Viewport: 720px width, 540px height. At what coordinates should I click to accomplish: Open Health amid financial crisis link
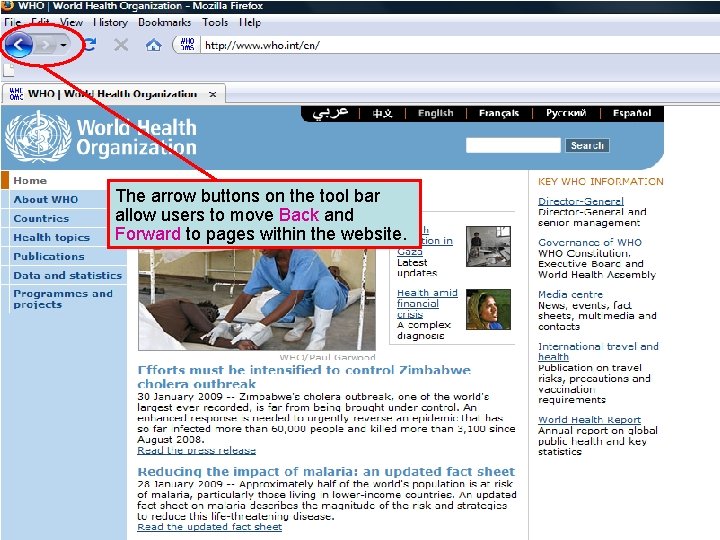pyautogui.click(x=427, y=303)
